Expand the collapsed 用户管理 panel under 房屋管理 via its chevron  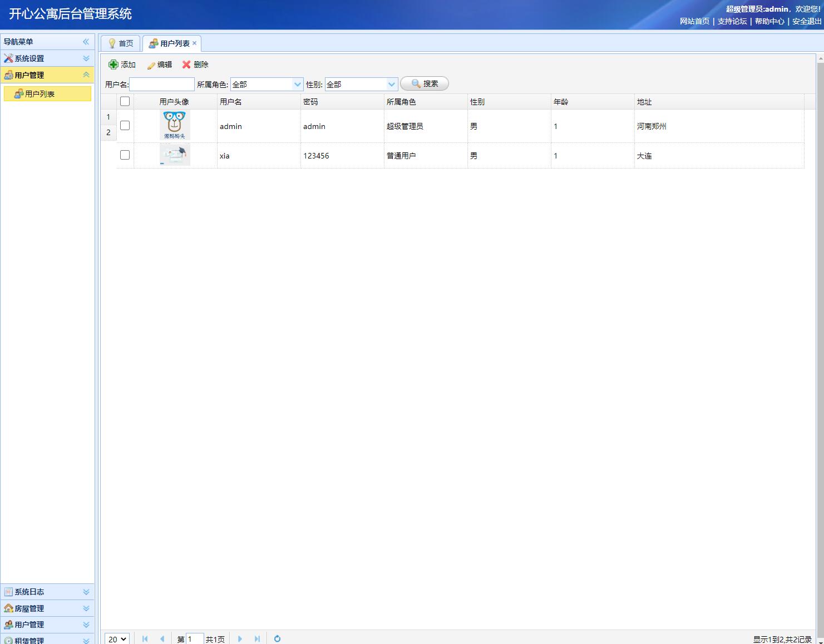[86, 625]
